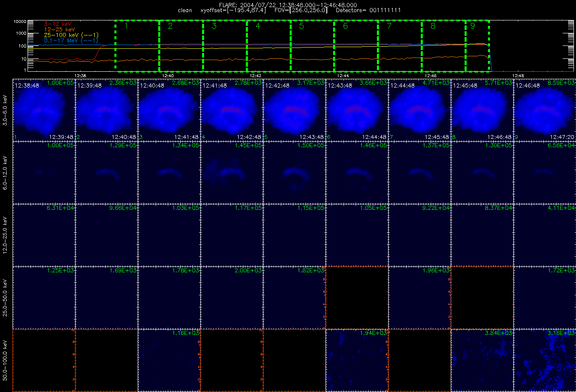Click the peak value 1.17E+05
576x392 pixels.
coord(248,208)
